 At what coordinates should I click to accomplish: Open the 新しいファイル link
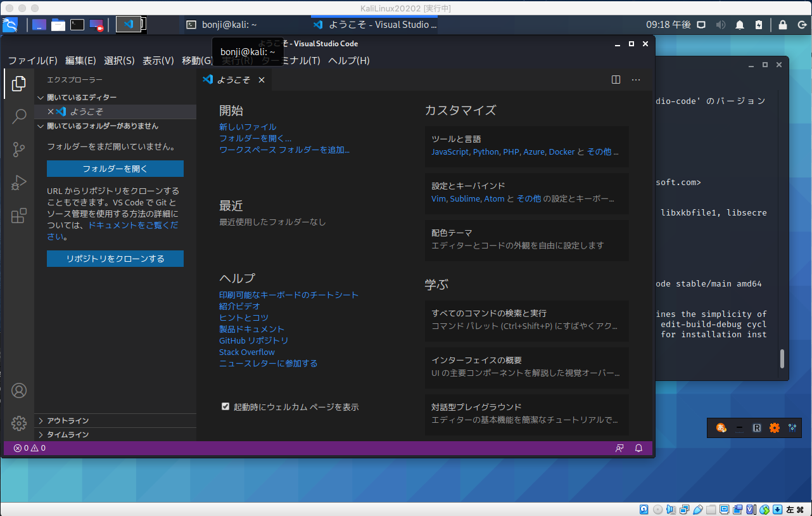click(248, 127)
